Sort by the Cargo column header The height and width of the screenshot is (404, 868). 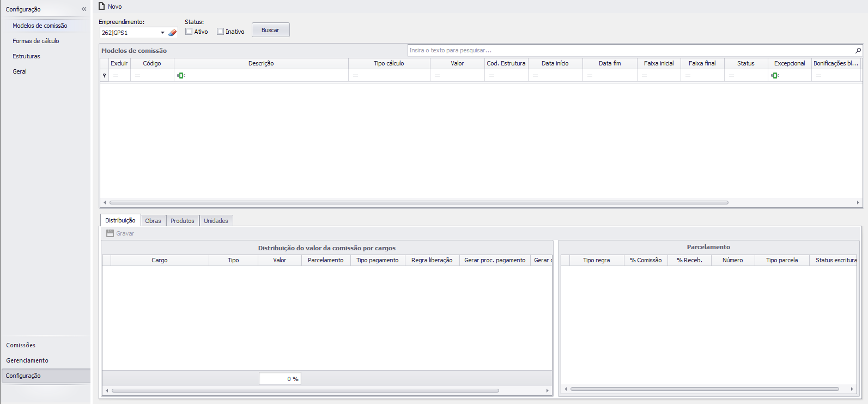coord(160,260)
